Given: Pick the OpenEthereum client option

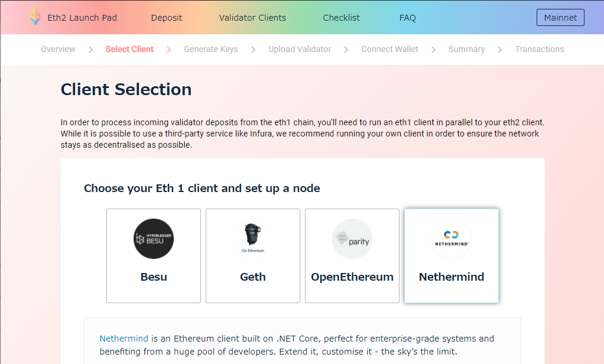Looking at the screenshot, I should pos(352,277).
